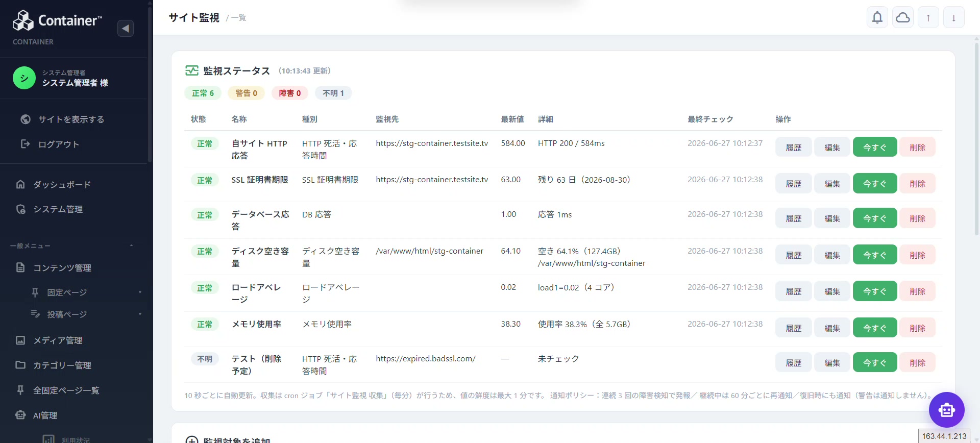980x443 pixels.
Task: Click the document icon for コンテンツ管理
Action: click(20, 267)
